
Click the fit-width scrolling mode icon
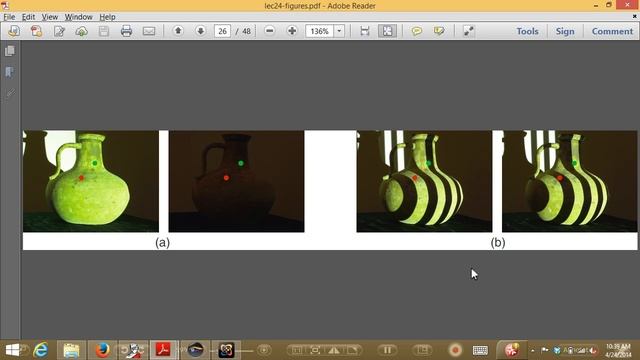[x=364, y=31]
